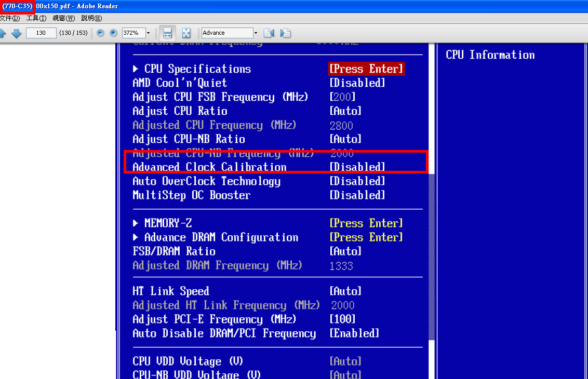Click [Press Enter] next to Advance DRAM Configuration
588x379 pixels.
tap(366, 237)
